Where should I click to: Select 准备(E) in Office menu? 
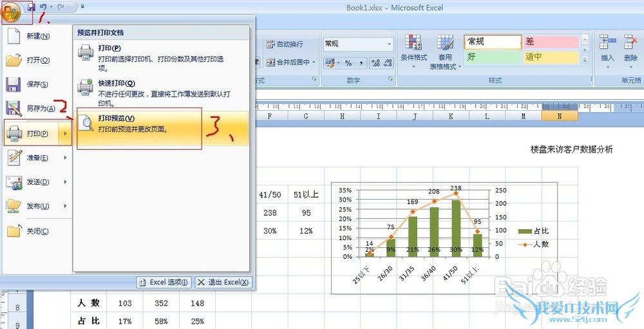click(37, 158)
